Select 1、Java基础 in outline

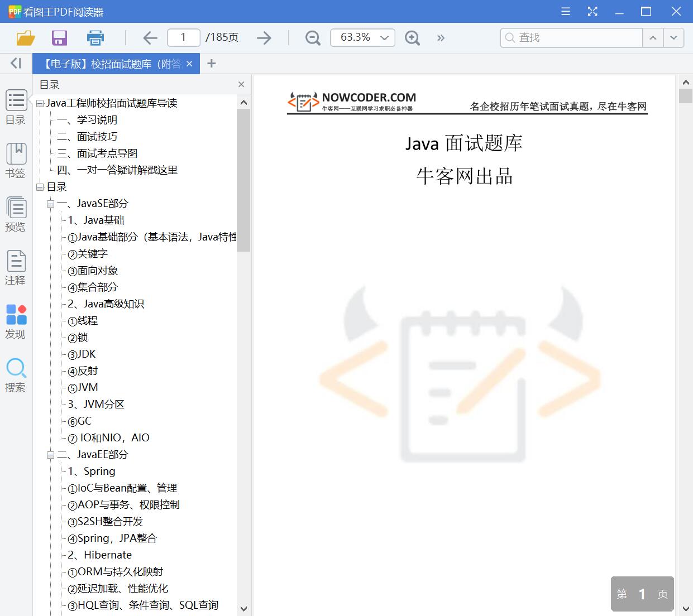click(x=96, y=220)
